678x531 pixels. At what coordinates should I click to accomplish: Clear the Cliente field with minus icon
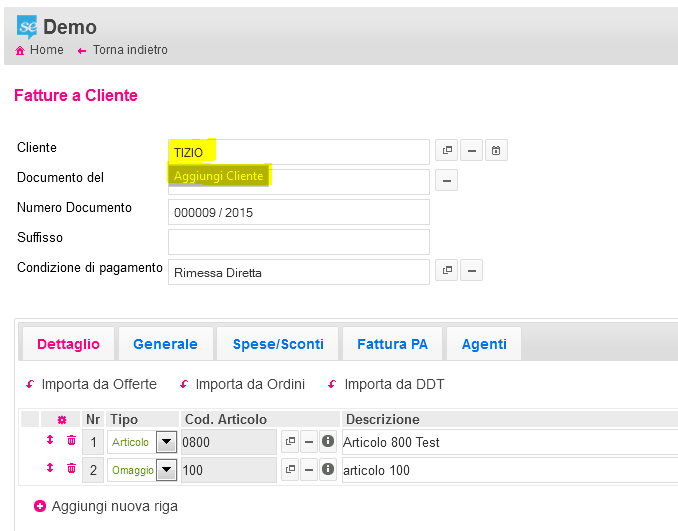pos(472,151)
